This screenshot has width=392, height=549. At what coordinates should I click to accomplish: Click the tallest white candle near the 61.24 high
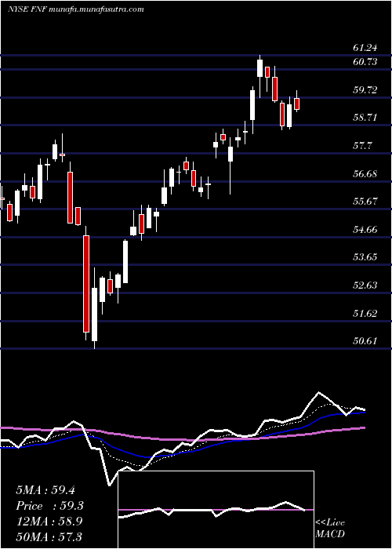(x=260, y=68)
